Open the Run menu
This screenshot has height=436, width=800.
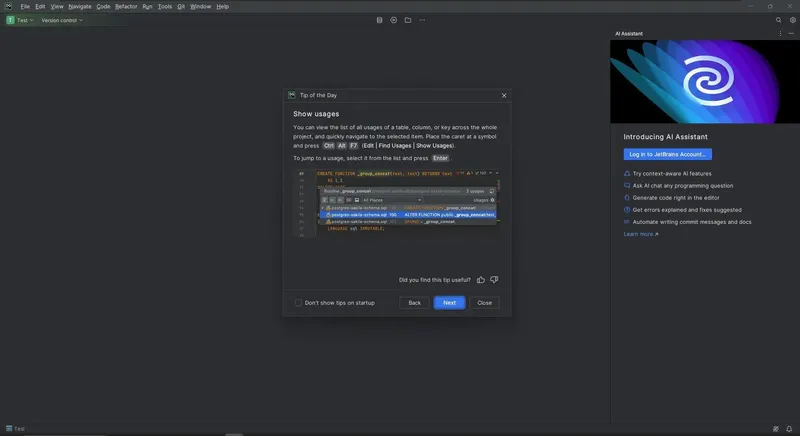click(147, 7)
